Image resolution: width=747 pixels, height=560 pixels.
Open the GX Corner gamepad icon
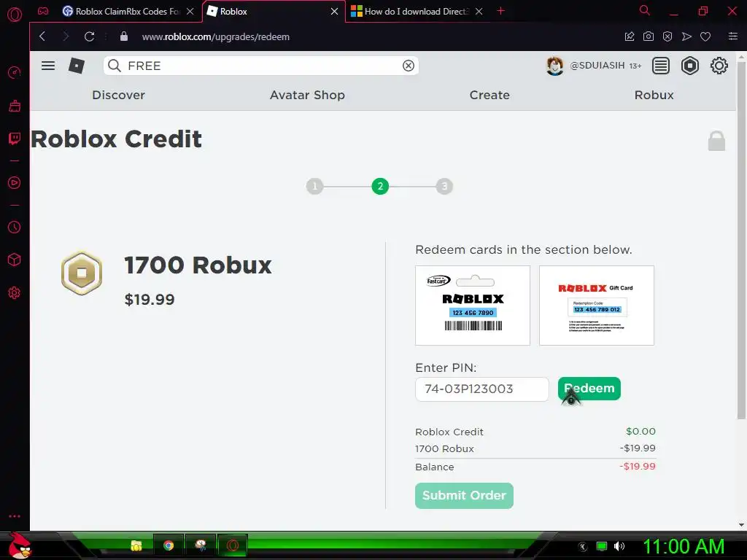(43, 11)
